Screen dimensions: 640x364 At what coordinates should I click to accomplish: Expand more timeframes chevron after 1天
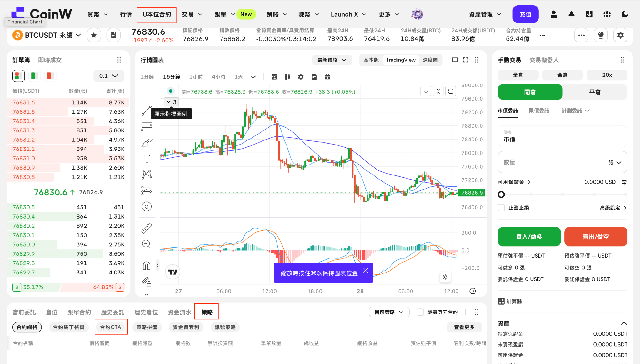pyautogui.click(x=253, y=77)
